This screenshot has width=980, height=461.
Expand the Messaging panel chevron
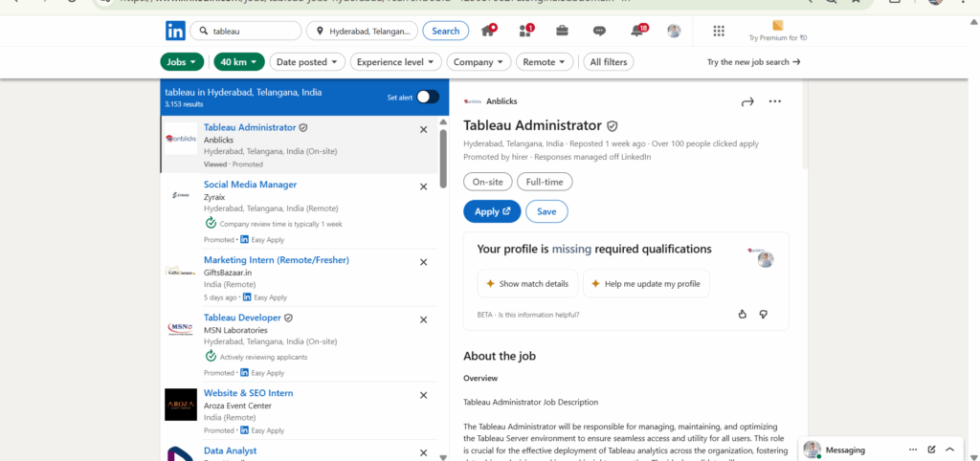coord(950,450)
